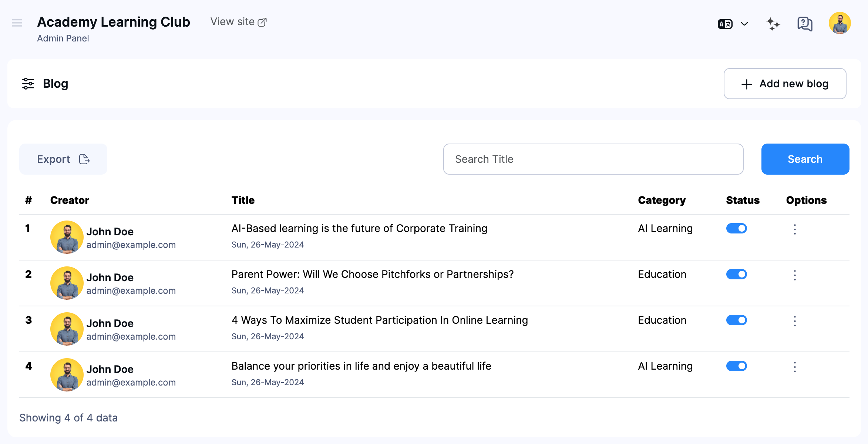Screen dimensions: 868x444
Task: Click the Blog filter settings icon
Action: pyautogui.click(x=27, y=84)
